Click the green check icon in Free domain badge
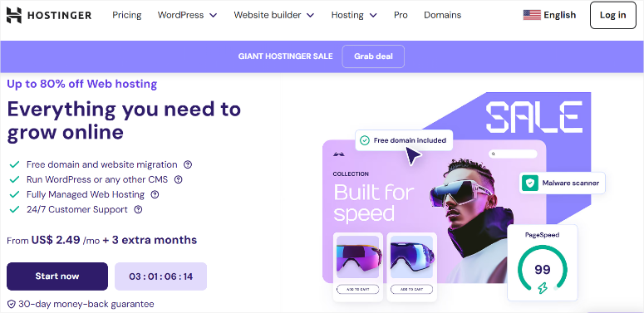This screenshot has height=313, width=644. 364,140
